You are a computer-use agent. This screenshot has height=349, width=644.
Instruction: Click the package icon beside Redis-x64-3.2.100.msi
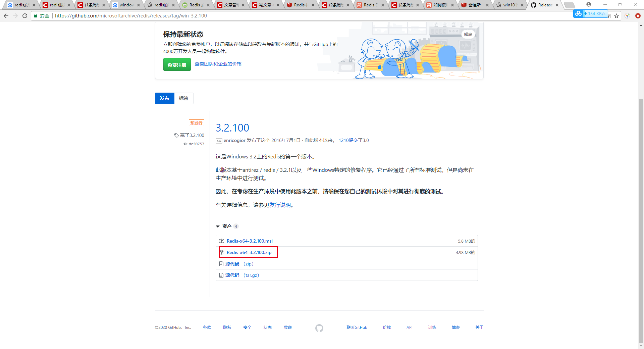[221, 241]
